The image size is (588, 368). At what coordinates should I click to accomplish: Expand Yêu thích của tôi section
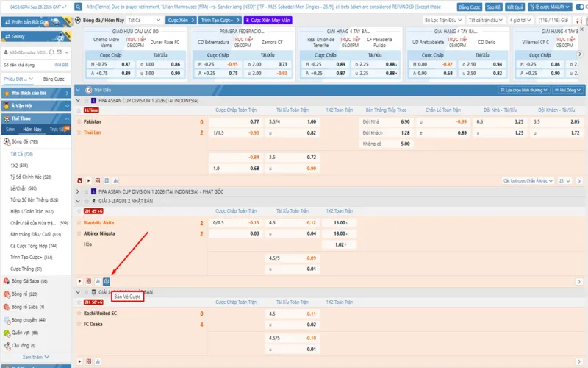[36, 93]
